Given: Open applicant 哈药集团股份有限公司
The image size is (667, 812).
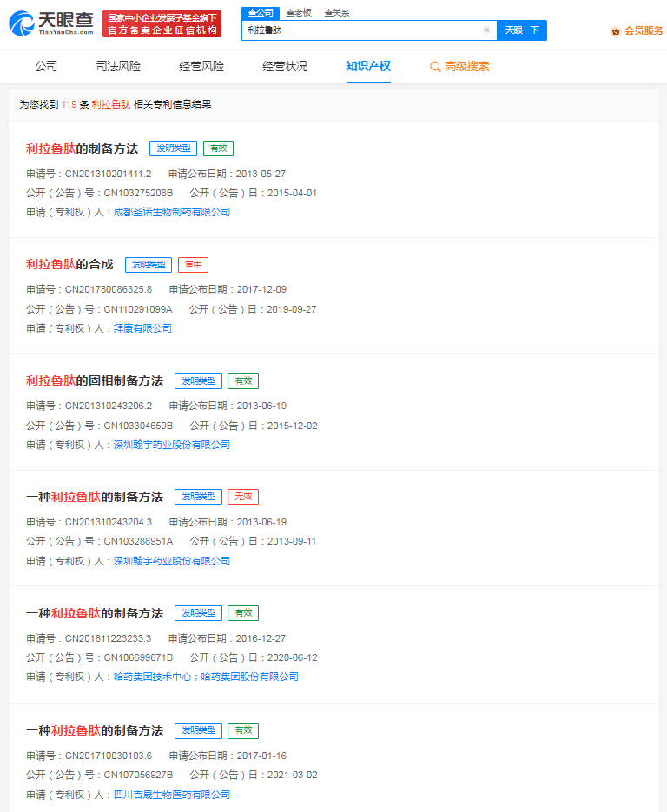Looking at the screenshot, I should [x=249, y=677].
